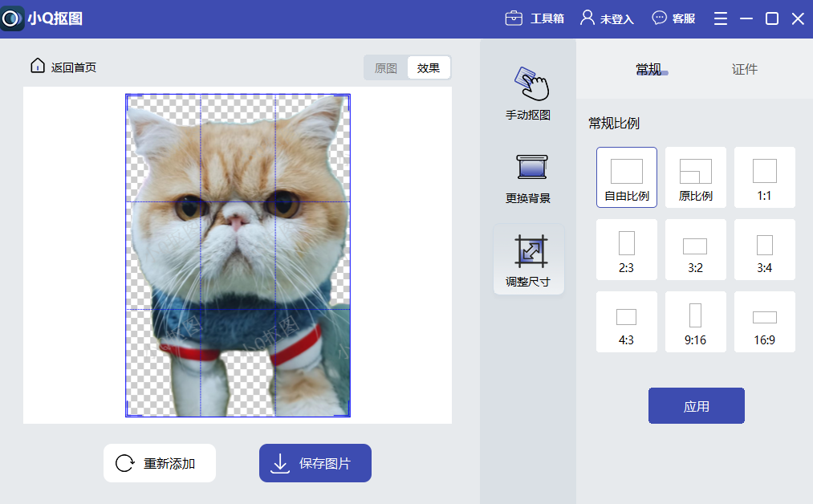
Task: Click the re-add (重新添加) button
Action: pos(160,463)
